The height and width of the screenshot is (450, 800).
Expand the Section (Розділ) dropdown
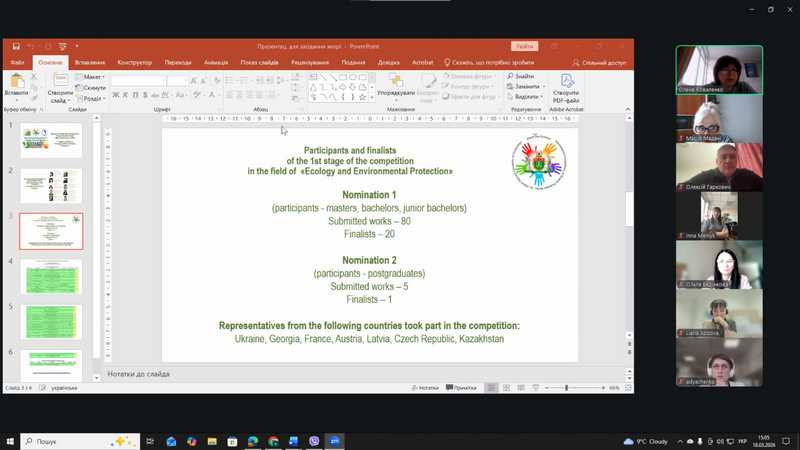tap(91, 98)
